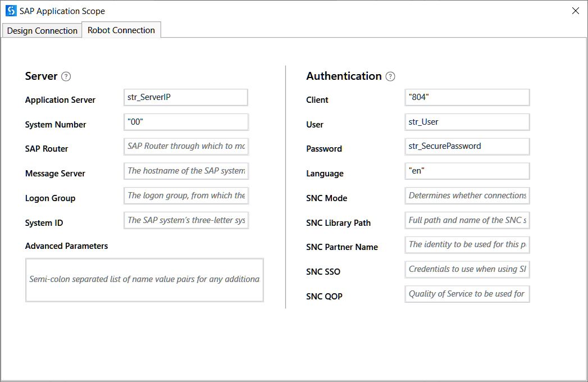Click the Message Server label

coord(55,174)
